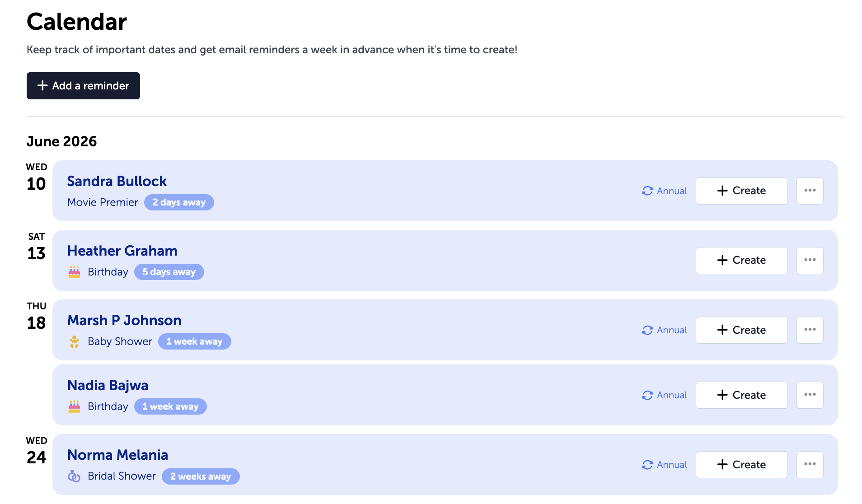862x504 pixels.
Task: Click baby icon beside Baby Shower
Action: (x=74, y=341)
